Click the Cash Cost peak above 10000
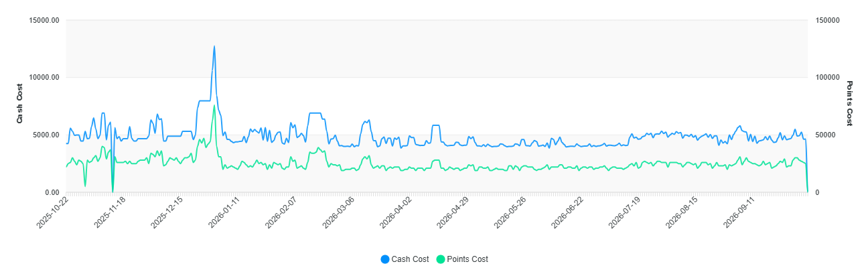The image size is (868, 268). [x=214, y=47]
